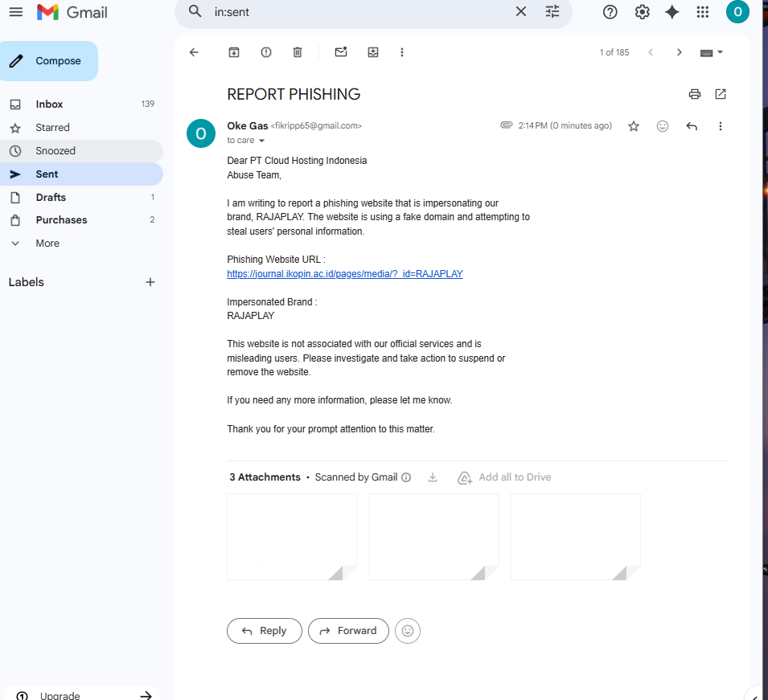Star the message from Oke Gas
This screenshot has width=768, height=700.
point(634,126)
